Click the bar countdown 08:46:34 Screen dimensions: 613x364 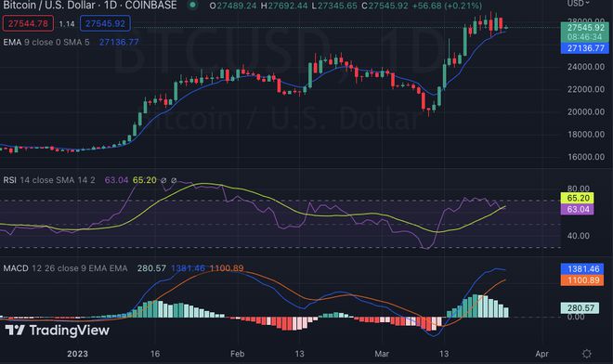point(584,37)
